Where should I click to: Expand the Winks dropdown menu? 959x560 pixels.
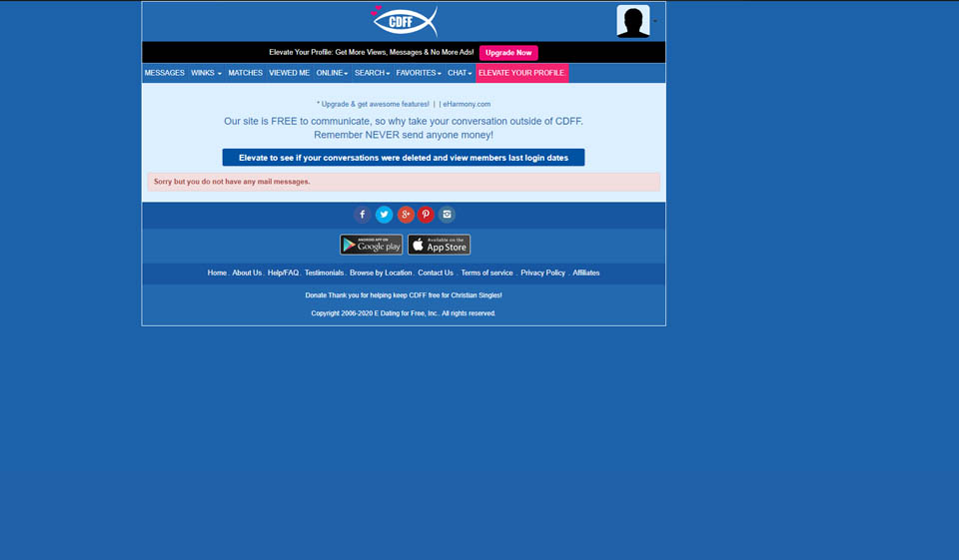(206, 73)
